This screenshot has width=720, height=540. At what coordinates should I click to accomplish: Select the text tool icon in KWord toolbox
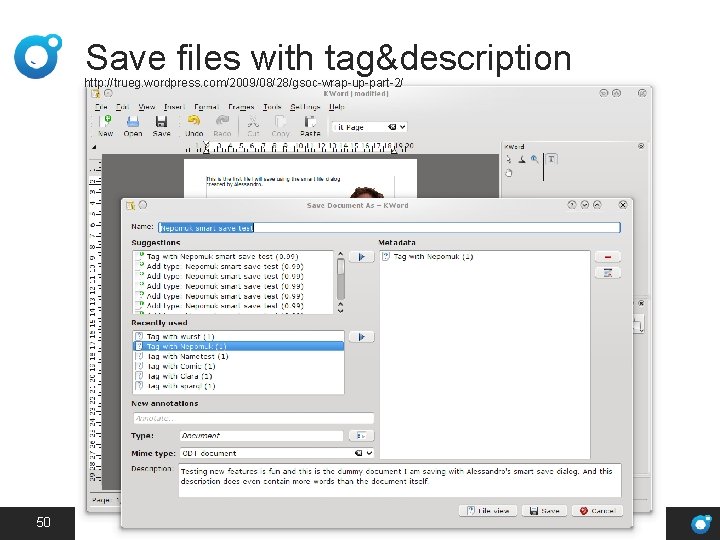click(x=551, y=159)
